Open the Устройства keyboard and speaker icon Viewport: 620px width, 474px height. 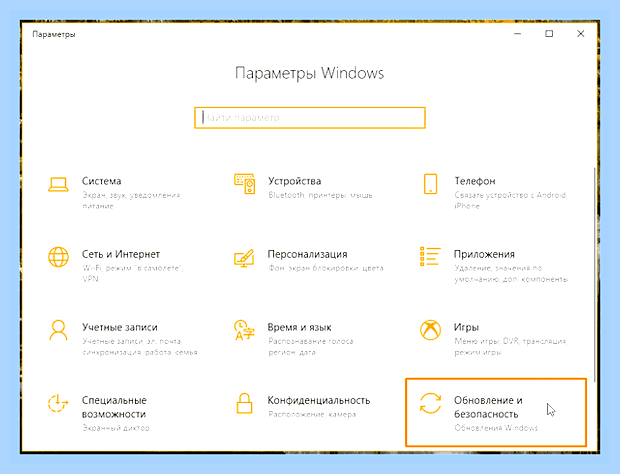point(244,184)
